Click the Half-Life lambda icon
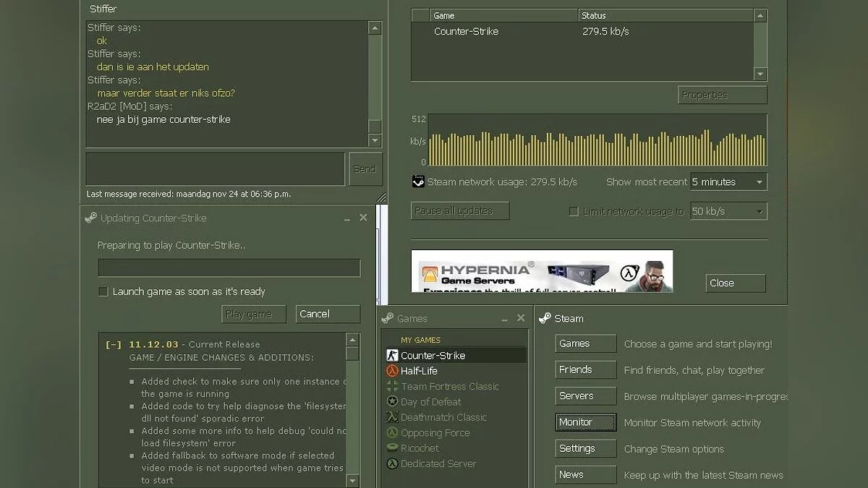This screenshot has height=488, width=868. (x=392, y=371)
